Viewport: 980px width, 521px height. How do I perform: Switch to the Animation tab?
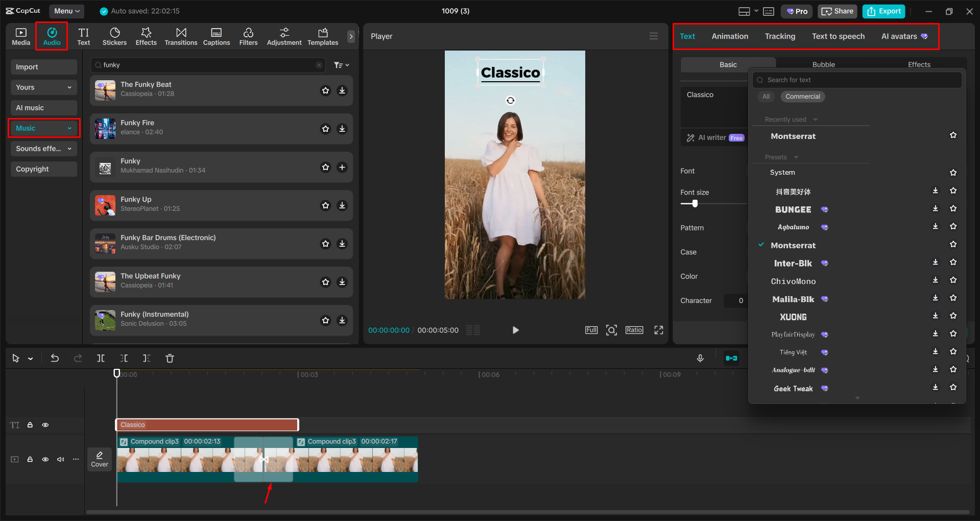[729, 36]
